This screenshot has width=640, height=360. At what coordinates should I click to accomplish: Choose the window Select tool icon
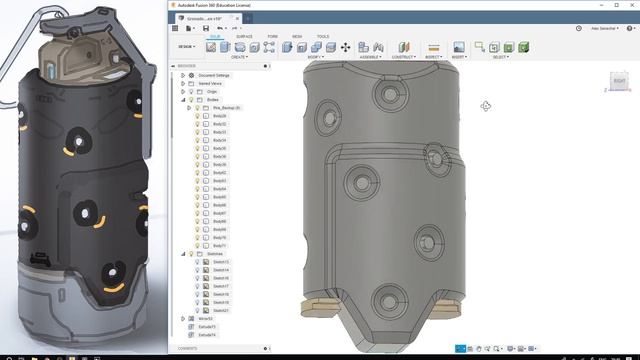[x=480, y=47]
